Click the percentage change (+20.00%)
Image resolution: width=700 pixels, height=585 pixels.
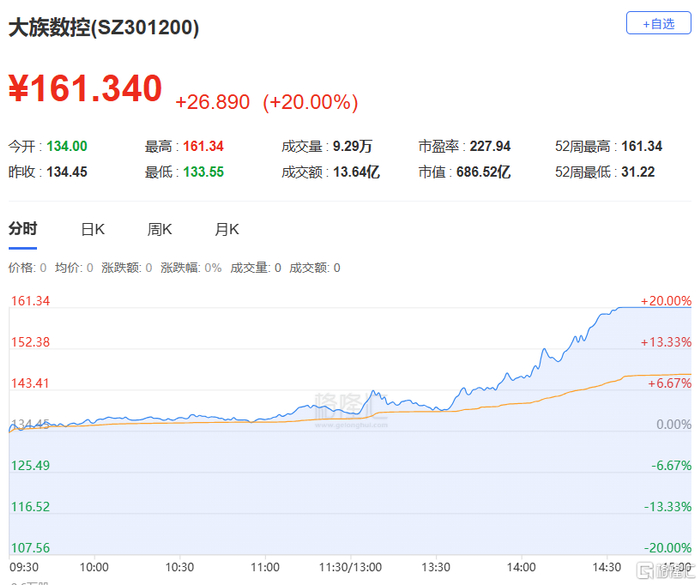[310, 102]
